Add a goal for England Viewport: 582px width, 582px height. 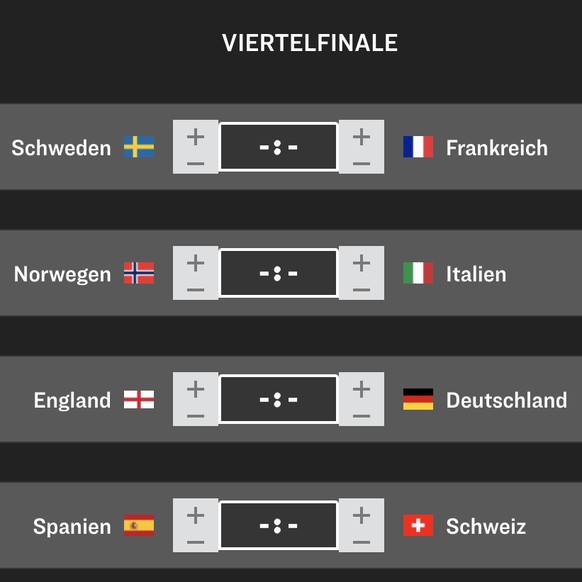(196, 389)
